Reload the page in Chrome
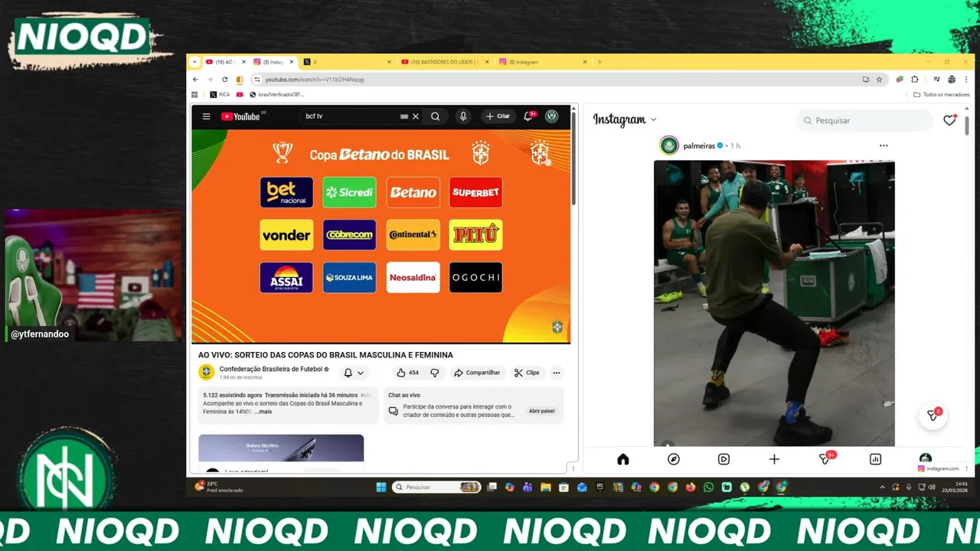Viewport: 980px width, 551px height. pos(224,80)
